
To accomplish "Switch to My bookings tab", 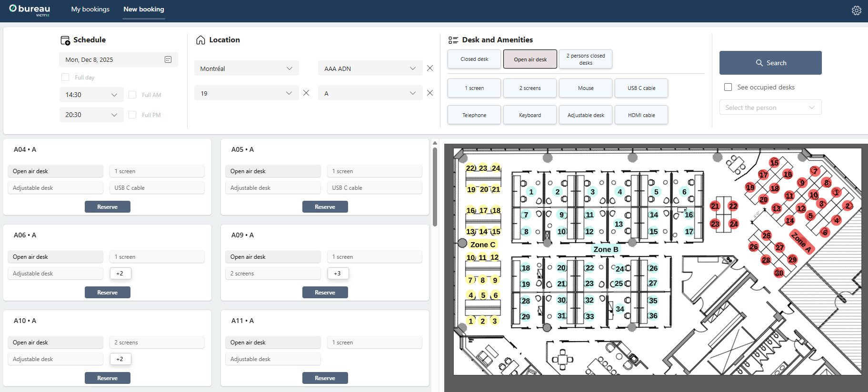I will (x=90, y=10).
